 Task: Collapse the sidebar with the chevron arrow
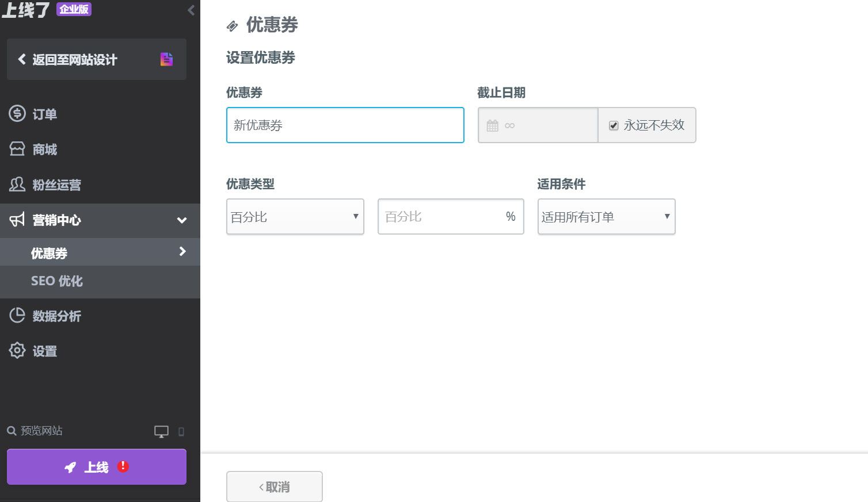coord(191,9)
